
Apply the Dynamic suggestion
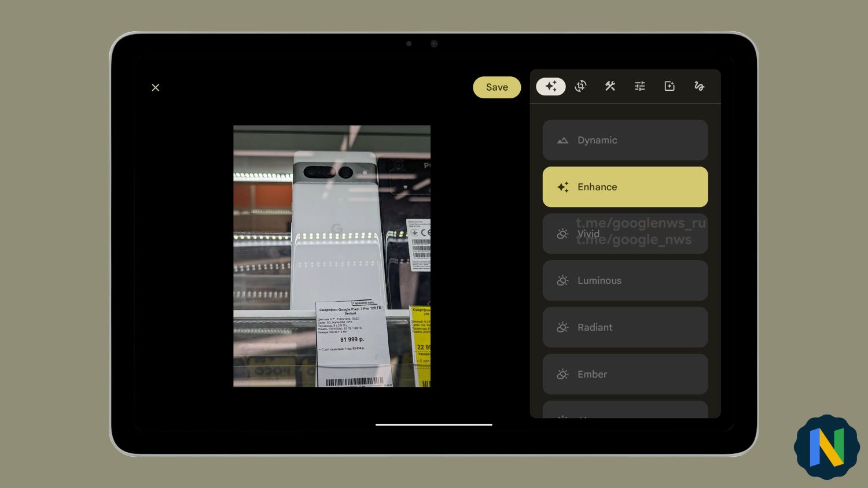pos(625,140)
